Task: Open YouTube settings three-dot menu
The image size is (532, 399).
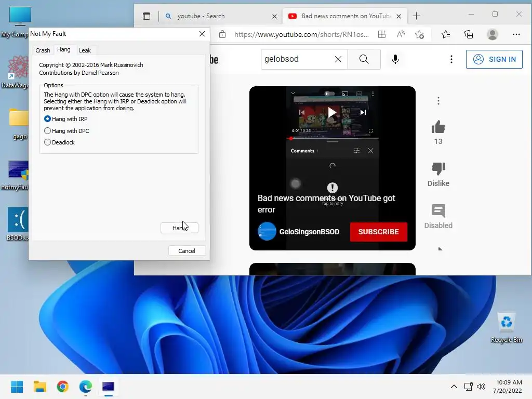Action: click(451, 59)
